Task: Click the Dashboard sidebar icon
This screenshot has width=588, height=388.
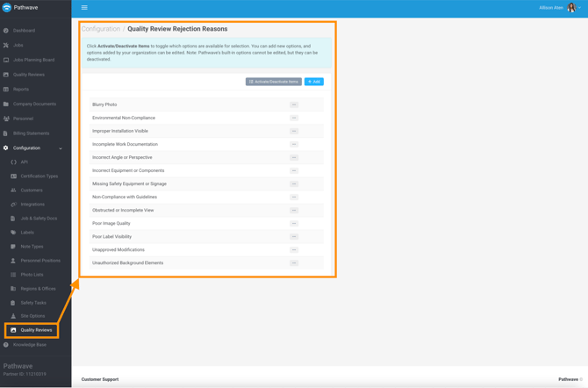Action: (x=5, y=31)
